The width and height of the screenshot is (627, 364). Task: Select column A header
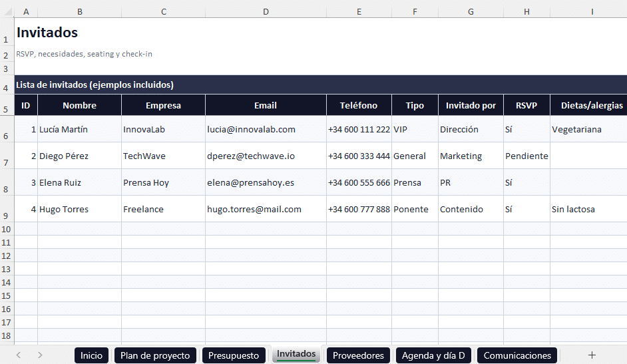coord(26,12)
